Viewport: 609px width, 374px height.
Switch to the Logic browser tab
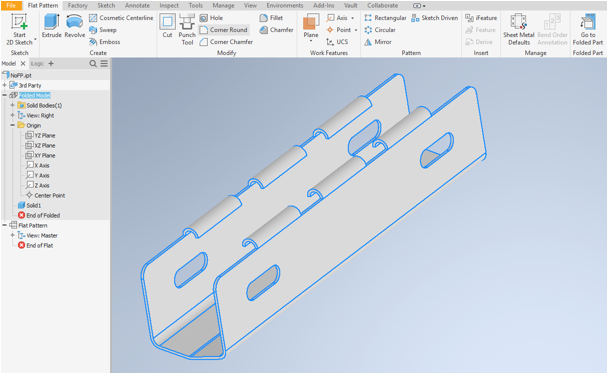tap(37, 63)
